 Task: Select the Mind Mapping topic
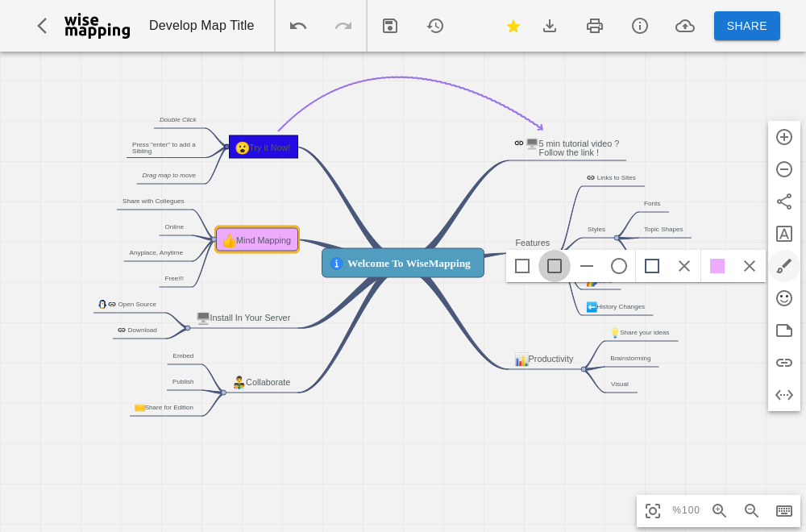coord(257,239)
